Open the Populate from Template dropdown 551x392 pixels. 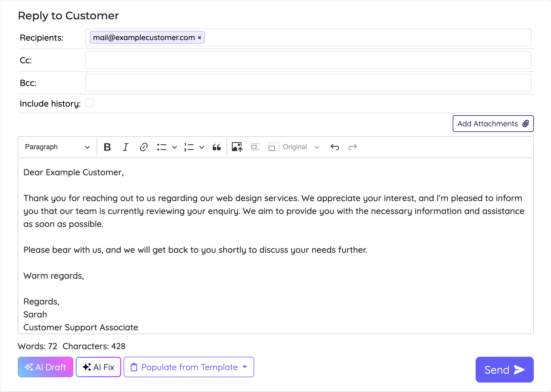tap(189, 367)
